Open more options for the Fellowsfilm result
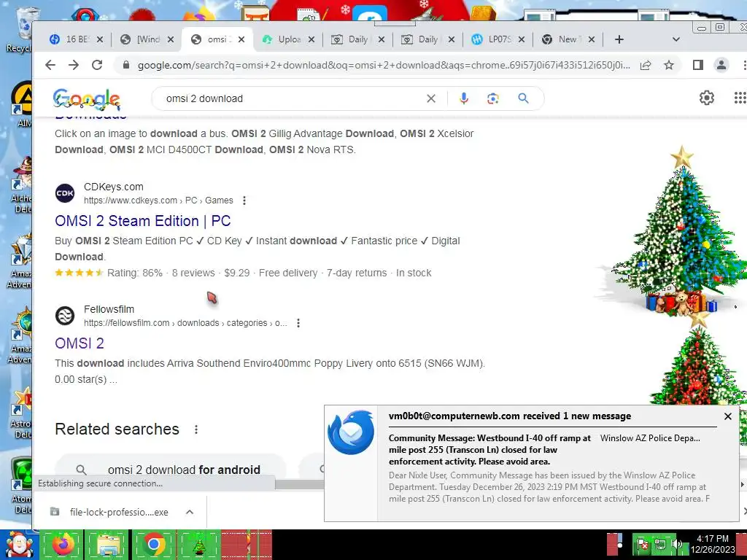Image resolution: width=747 pixels, height=560 pixels. pyautogui.click(x=298, y=323)
